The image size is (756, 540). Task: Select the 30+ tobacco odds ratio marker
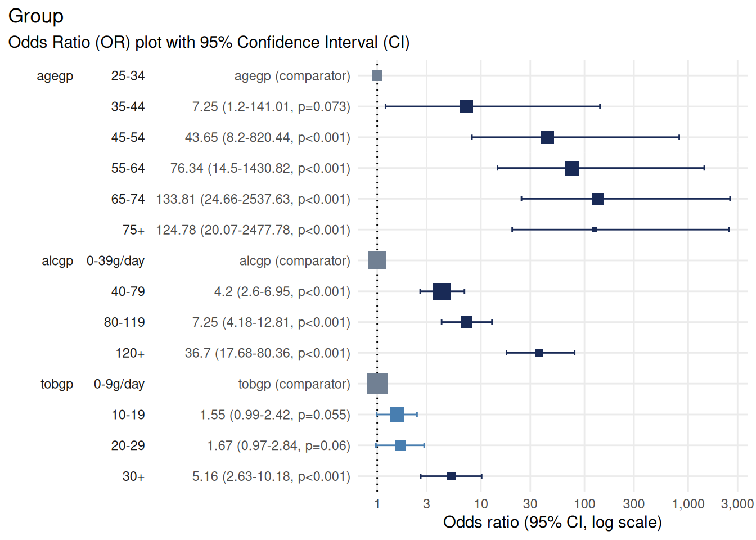(451, 476)
